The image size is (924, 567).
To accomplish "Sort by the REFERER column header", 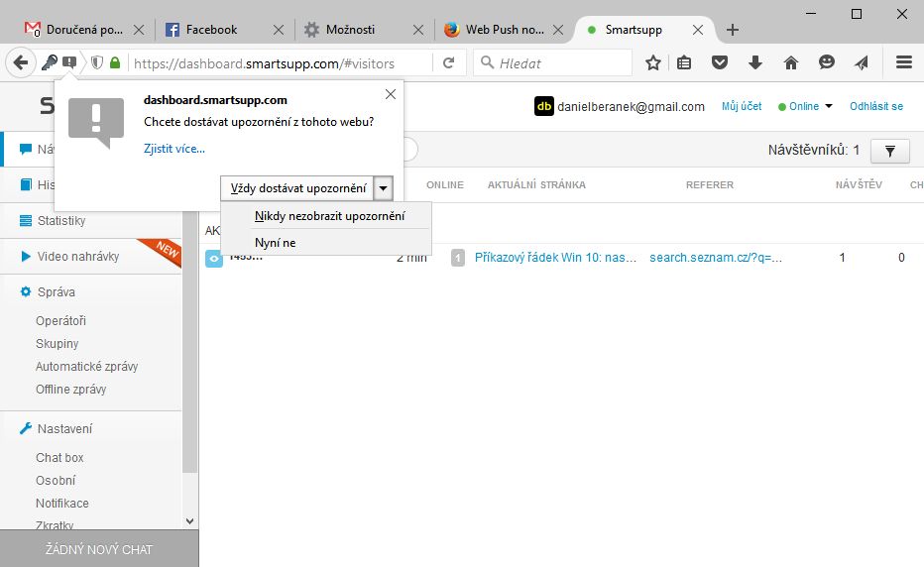I will tap(710, 185).
